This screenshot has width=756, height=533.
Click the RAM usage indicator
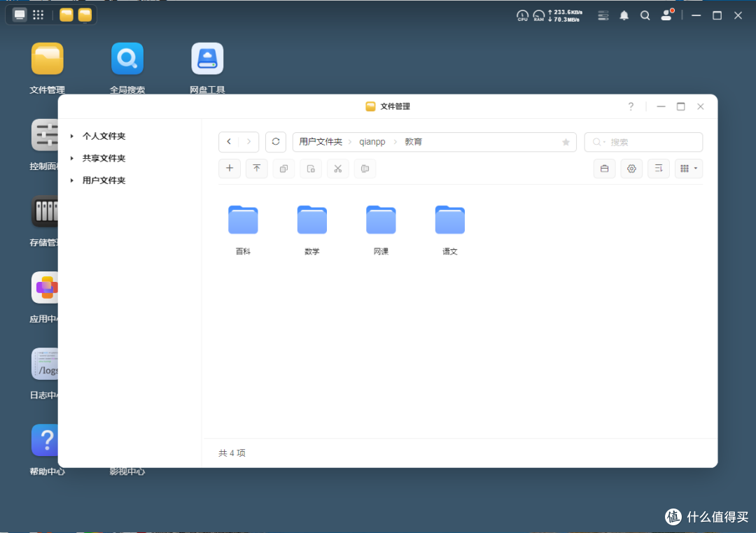point(538,16)
